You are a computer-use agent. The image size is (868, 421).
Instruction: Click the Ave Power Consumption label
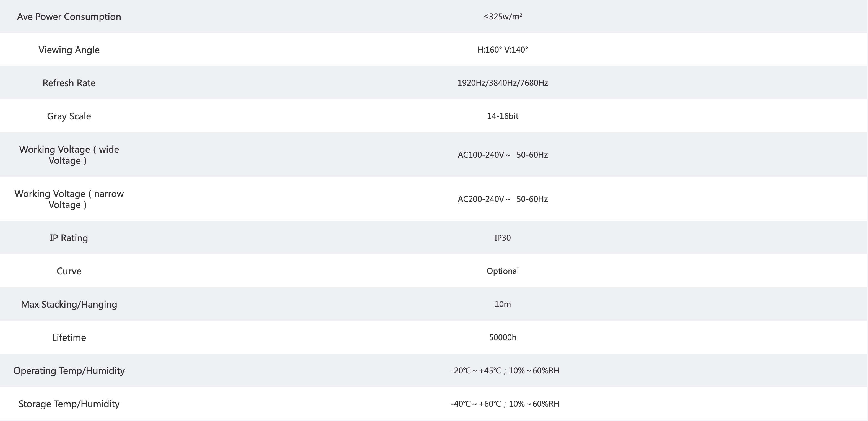[69, 17]
